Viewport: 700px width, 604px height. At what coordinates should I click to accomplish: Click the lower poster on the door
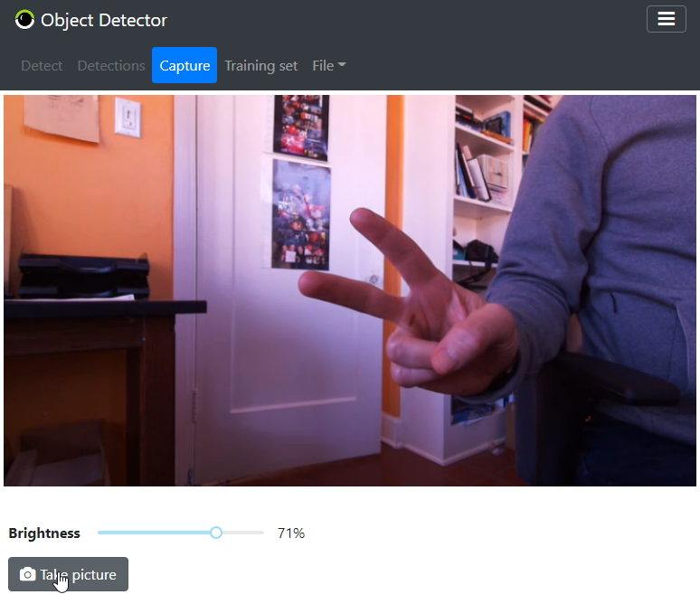[300, 214]
